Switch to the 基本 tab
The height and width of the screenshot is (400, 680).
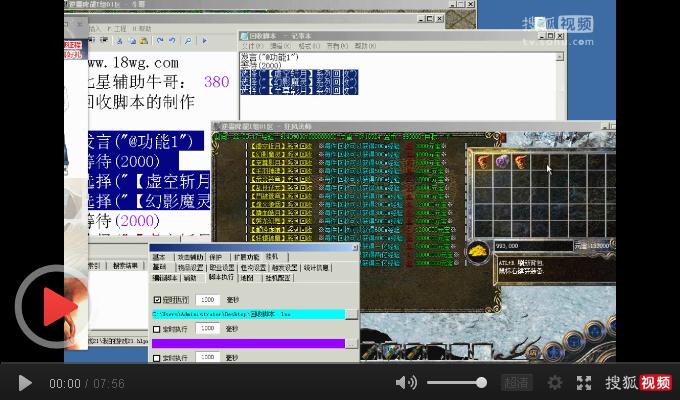point(160,257)
